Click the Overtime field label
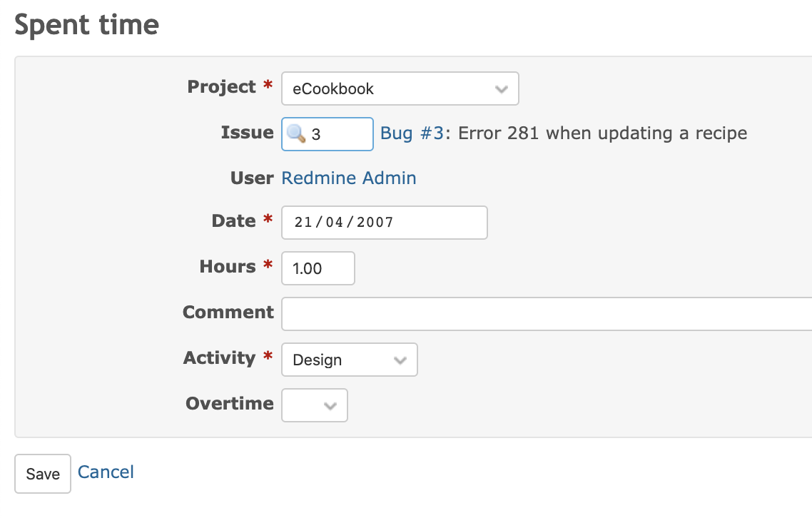 coord(230,403)
